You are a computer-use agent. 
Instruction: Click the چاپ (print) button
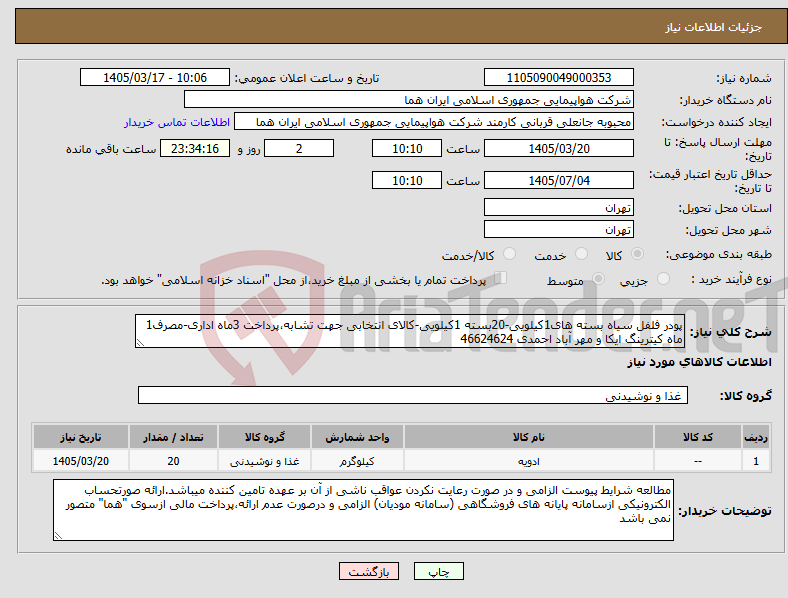[438, 571]
